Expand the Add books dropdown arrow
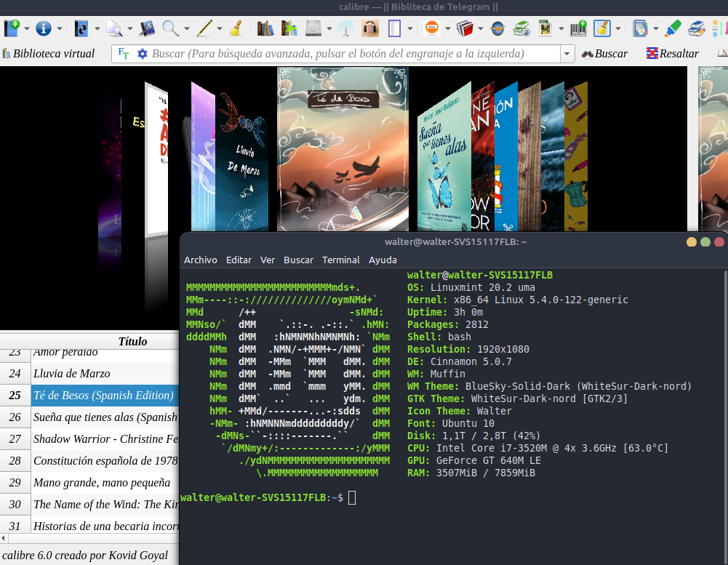The width and height of the screenshot is (728, 565). tap(27, 29)
